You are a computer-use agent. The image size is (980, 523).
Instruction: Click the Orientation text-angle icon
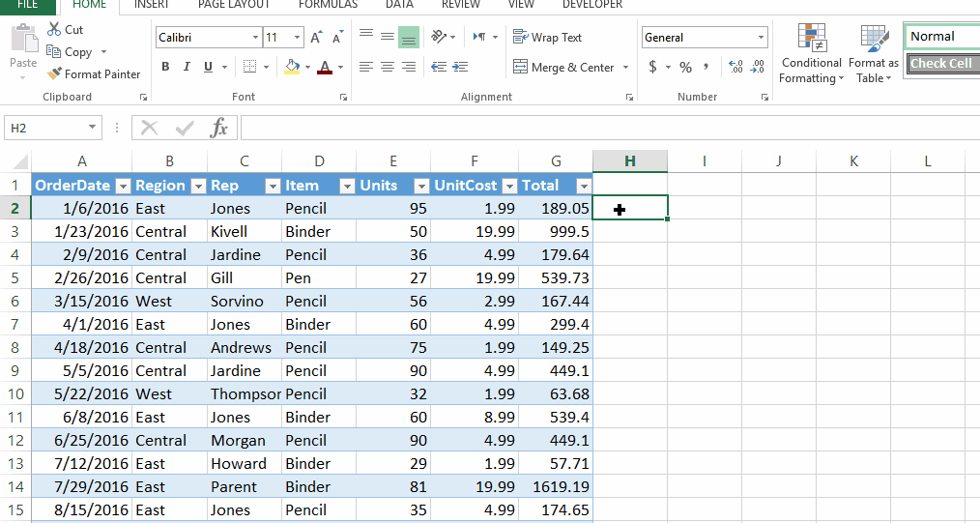(x=440, y=37)
